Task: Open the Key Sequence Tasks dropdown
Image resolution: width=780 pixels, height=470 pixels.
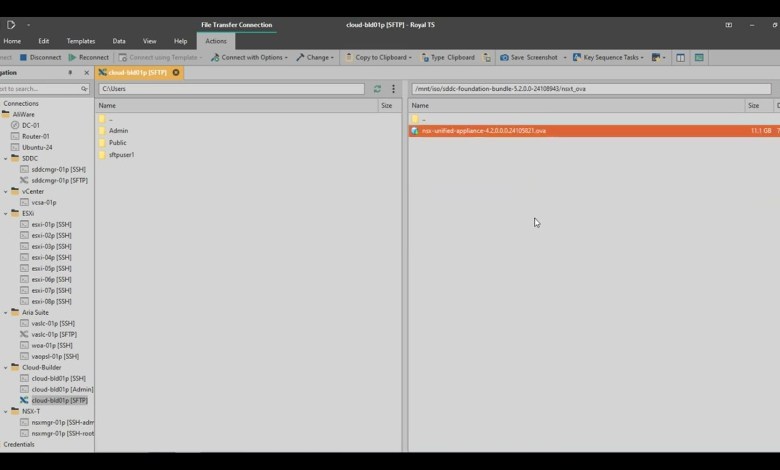Action: [608, 57]
